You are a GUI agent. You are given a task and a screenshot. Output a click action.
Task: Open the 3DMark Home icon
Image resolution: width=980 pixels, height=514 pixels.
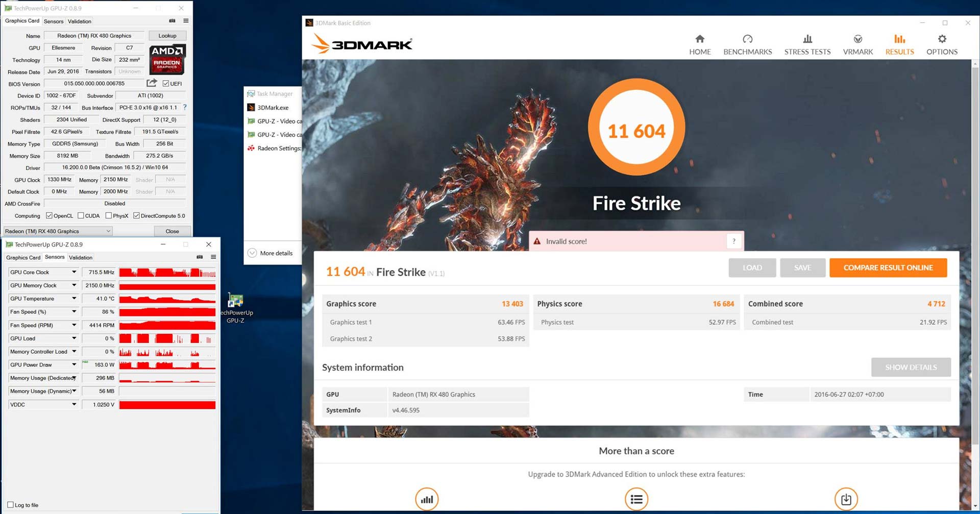click(x=699, y=40)
